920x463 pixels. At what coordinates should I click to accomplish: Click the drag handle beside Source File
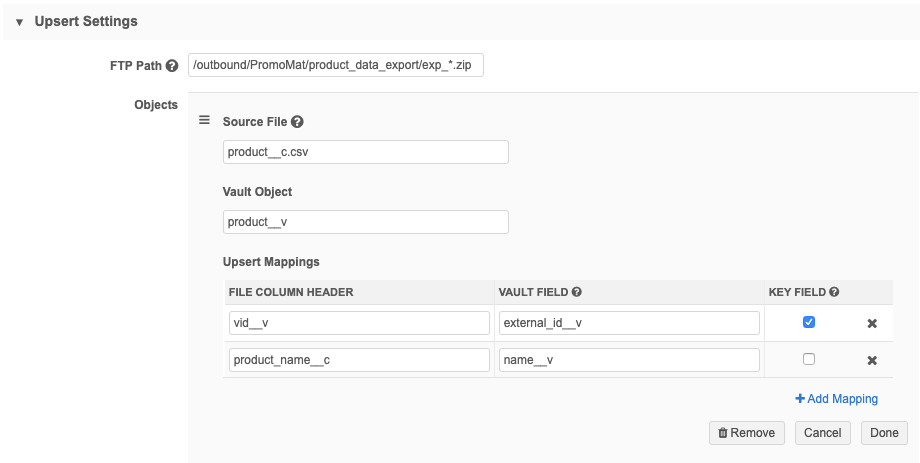click(204, 120)
